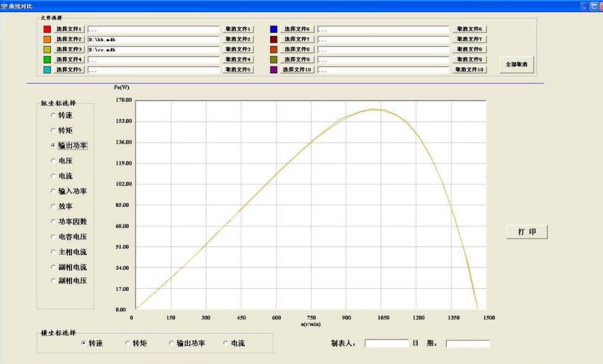Cancel file 10 using 取消文件10

[469, 69]
